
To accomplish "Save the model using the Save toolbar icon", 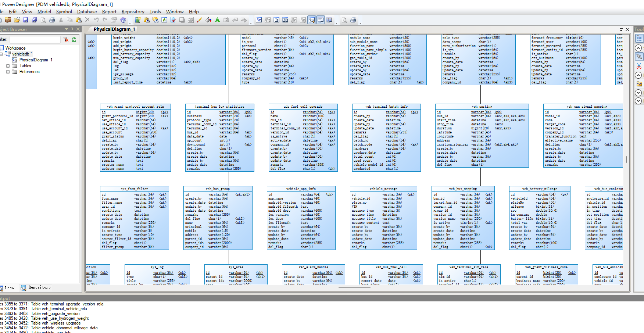I will coord(25,20).
